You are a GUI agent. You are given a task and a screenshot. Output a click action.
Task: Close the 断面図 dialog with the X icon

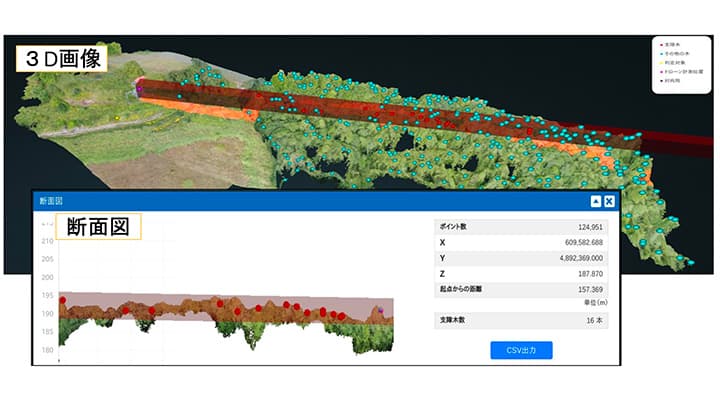click(608, 200)
